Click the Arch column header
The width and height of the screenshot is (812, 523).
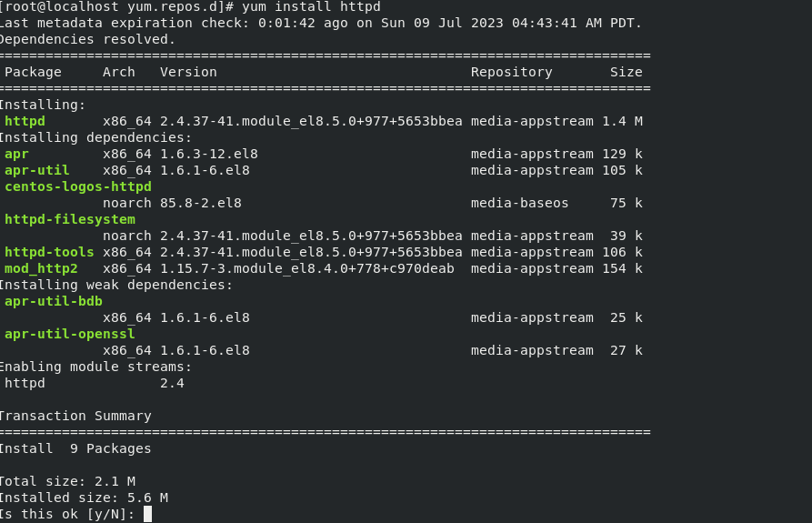[119, 72]
